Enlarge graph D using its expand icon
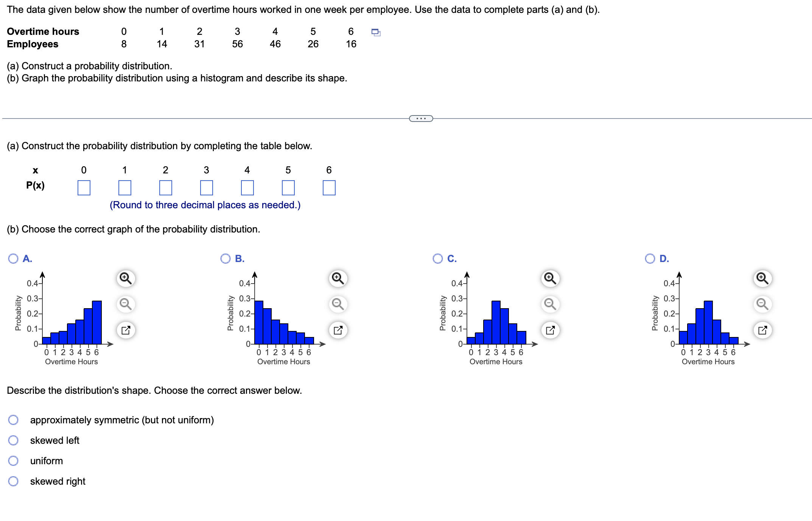The height and width of the screenshot is (521, 812). point(762,329)
